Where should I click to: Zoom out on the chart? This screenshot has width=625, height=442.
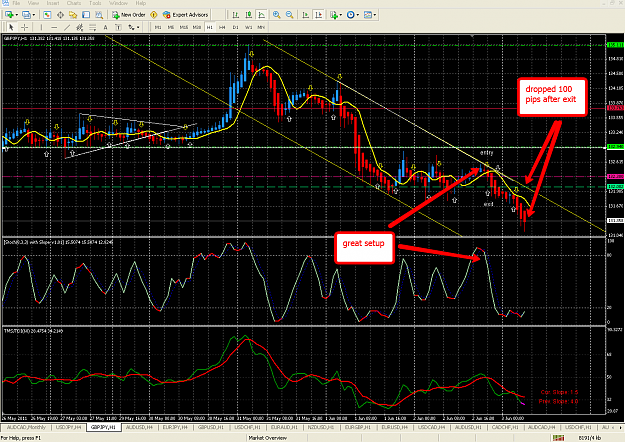(289, 15)
